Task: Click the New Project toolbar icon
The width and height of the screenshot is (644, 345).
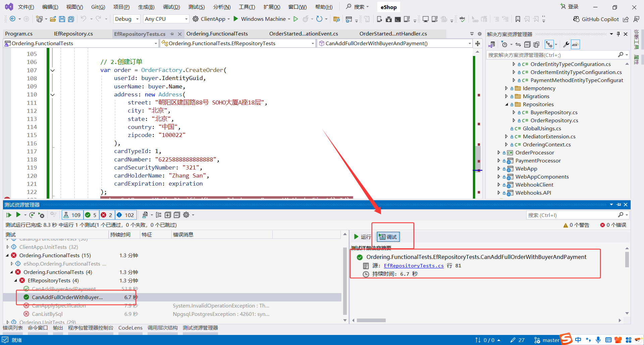Action: point(39,19)
